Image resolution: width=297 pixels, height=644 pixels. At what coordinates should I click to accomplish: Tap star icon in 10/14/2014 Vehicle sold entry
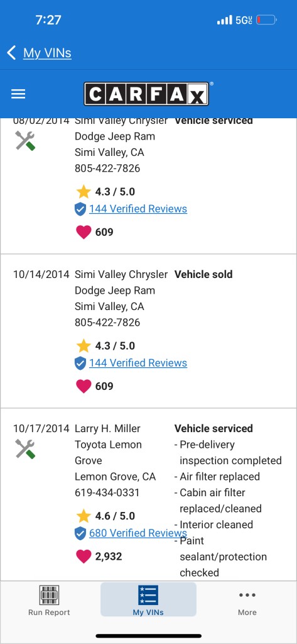84,346
